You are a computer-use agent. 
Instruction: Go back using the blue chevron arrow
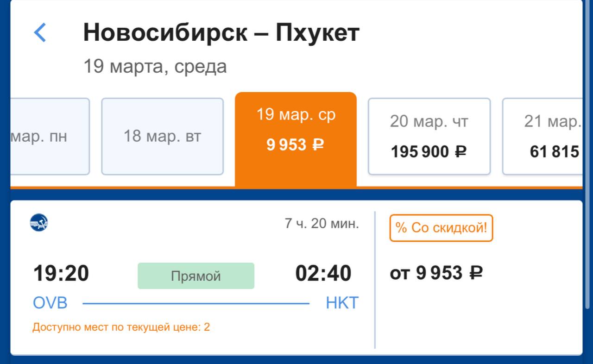click(40, 33)
